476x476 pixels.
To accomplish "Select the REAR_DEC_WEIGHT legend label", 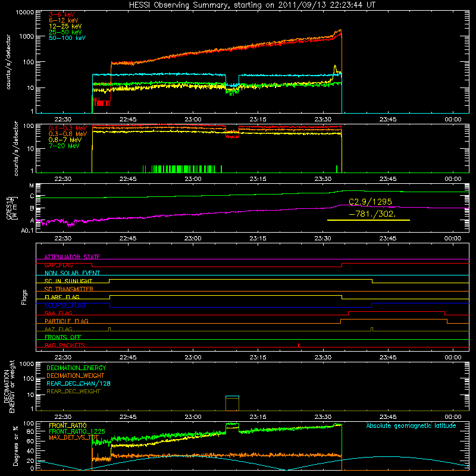I will (73, 392).
